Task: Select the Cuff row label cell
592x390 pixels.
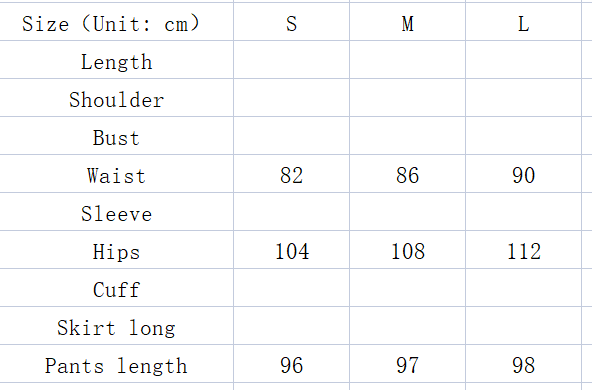Action: coord(117,288)
